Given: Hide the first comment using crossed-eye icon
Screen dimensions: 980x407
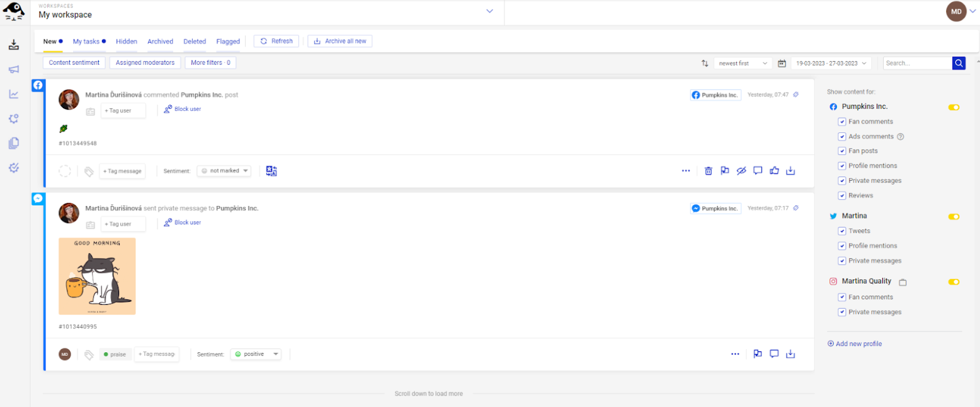Looking at the screenshot, I should coord(741,171).
